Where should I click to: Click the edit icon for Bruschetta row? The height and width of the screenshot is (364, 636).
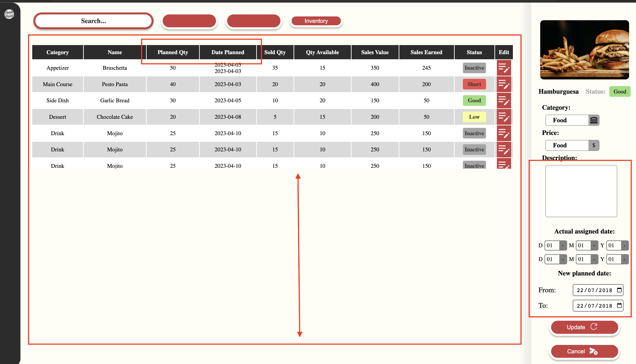pos(504,68)
